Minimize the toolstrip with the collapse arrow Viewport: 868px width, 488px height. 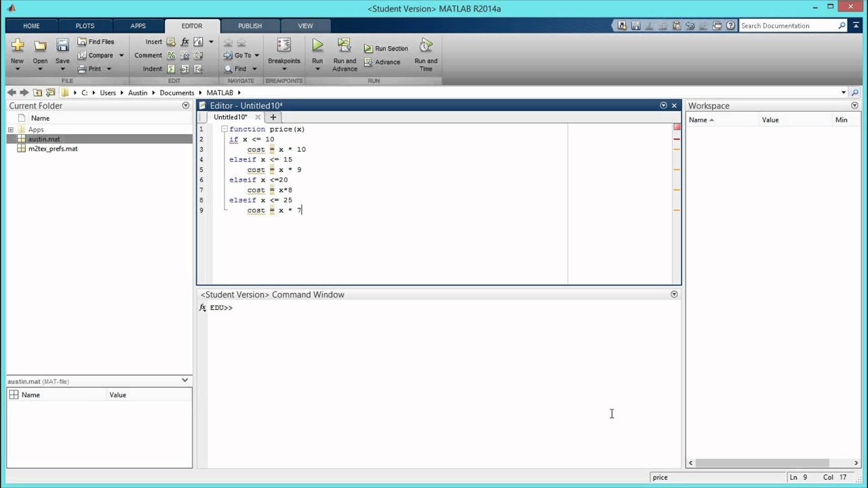pos(856,26)
